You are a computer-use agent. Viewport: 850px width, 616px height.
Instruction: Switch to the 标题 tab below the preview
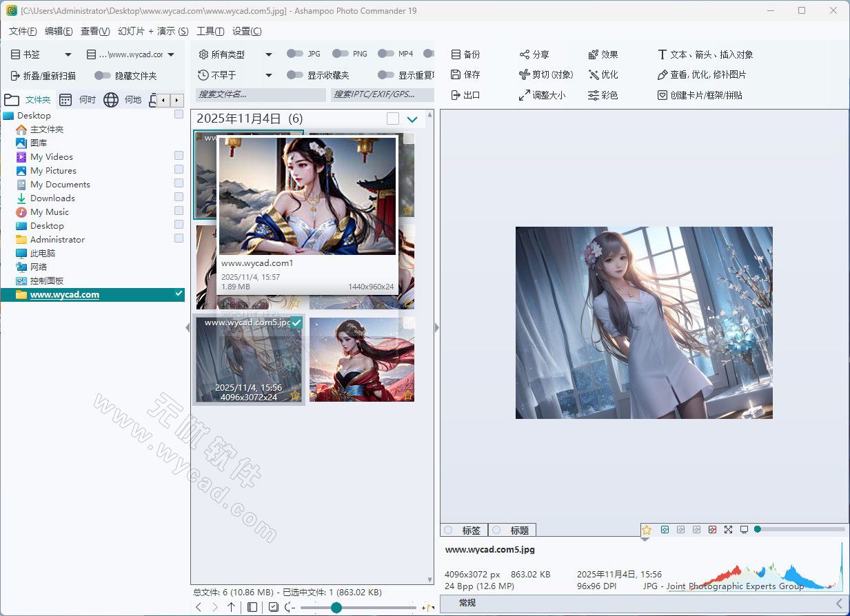click(512, 529)
